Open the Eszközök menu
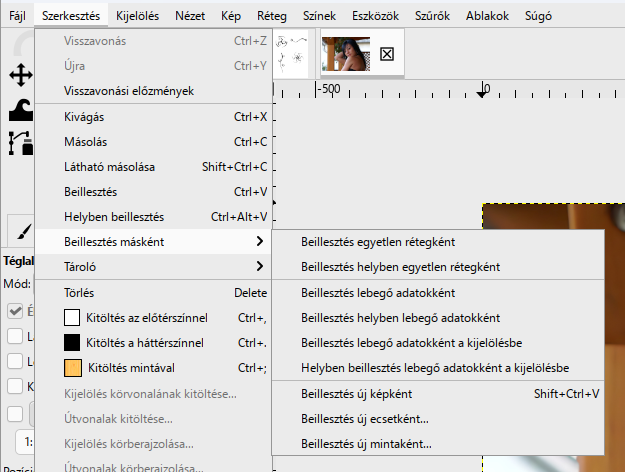This screenshot has height=472, width=625. (375, 16)
